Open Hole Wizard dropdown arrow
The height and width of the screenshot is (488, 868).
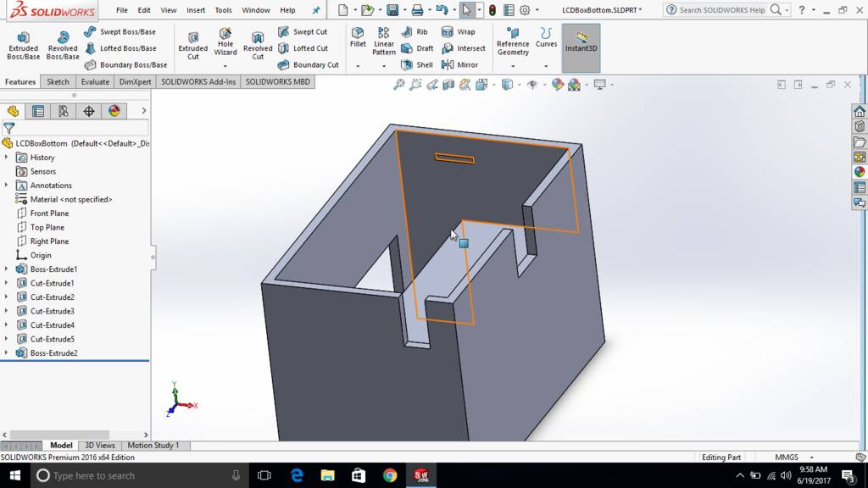(225, 66)
